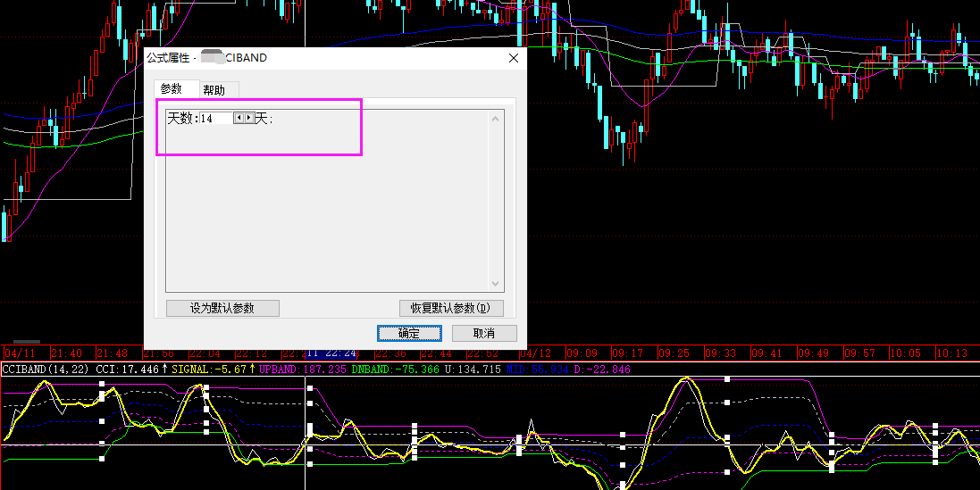Click the 04/11 date marker on time axis
The height and width of the screenshot is (490, 980).
(x=20, y=354)
